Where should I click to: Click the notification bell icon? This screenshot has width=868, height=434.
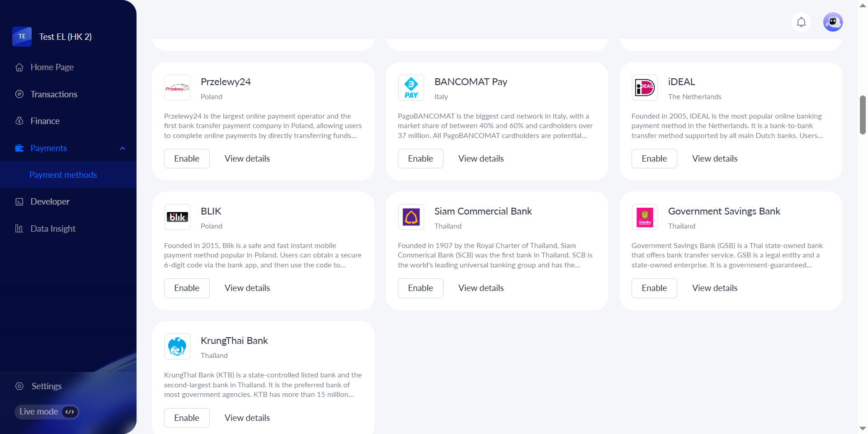tap(801, 22)
